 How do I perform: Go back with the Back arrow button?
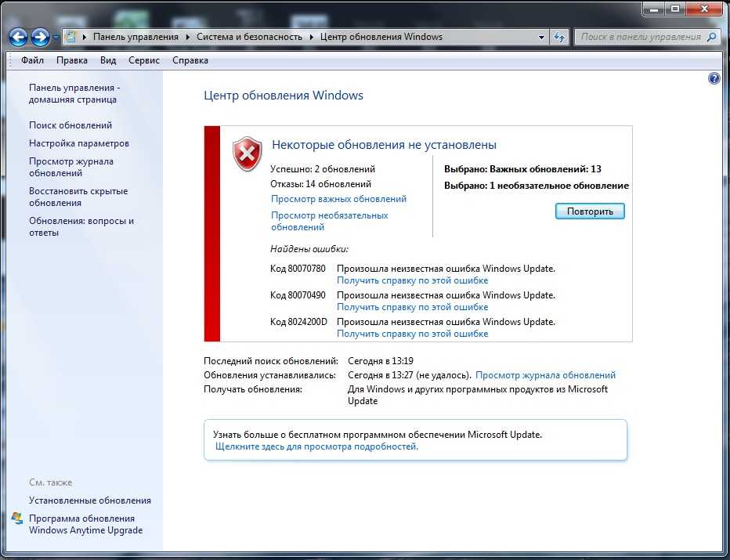tap(18, 38)
